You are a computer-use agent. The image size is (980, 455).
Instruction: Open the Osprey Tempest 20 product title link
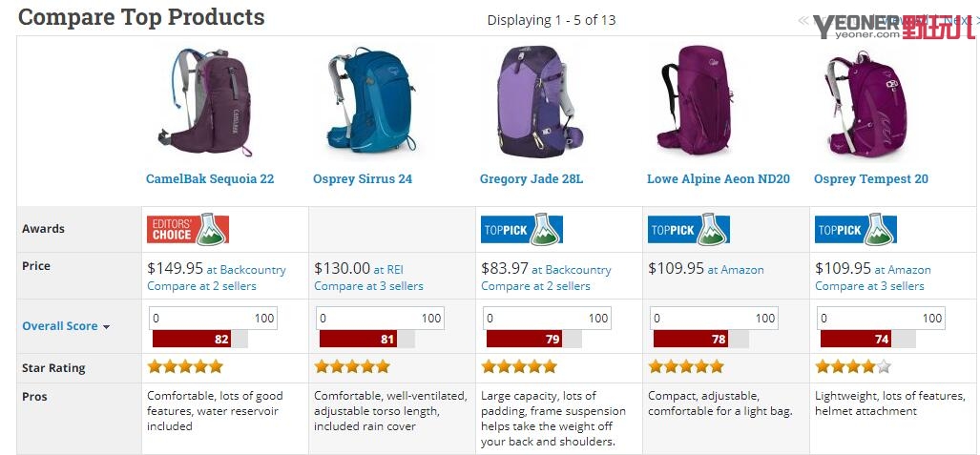[x=870, y=179]
